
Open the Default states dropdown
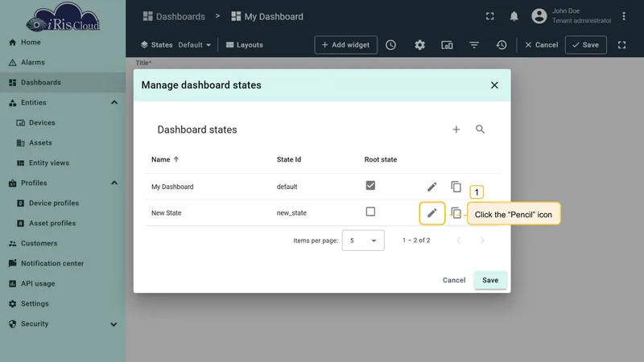[194, 45]
